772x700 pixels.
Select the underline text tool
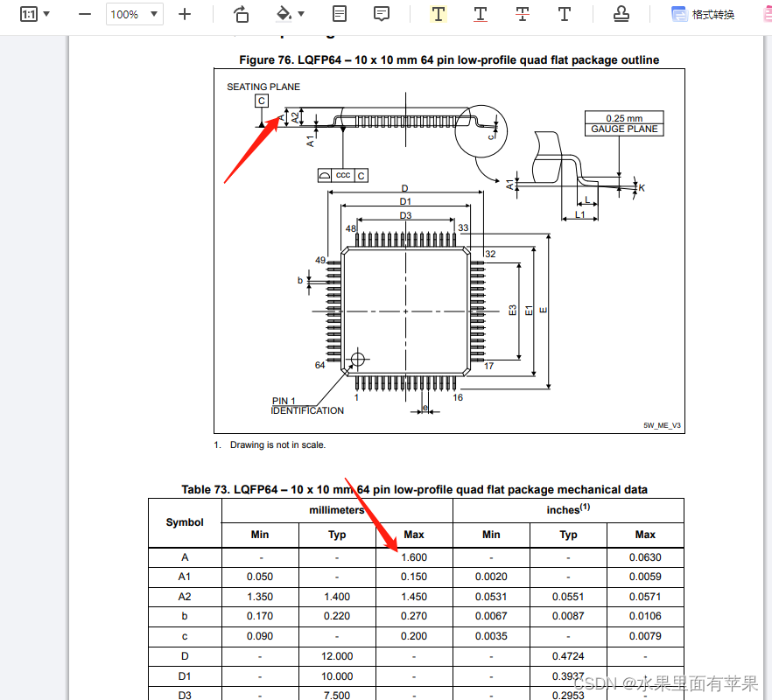click(x=481, y=14)
